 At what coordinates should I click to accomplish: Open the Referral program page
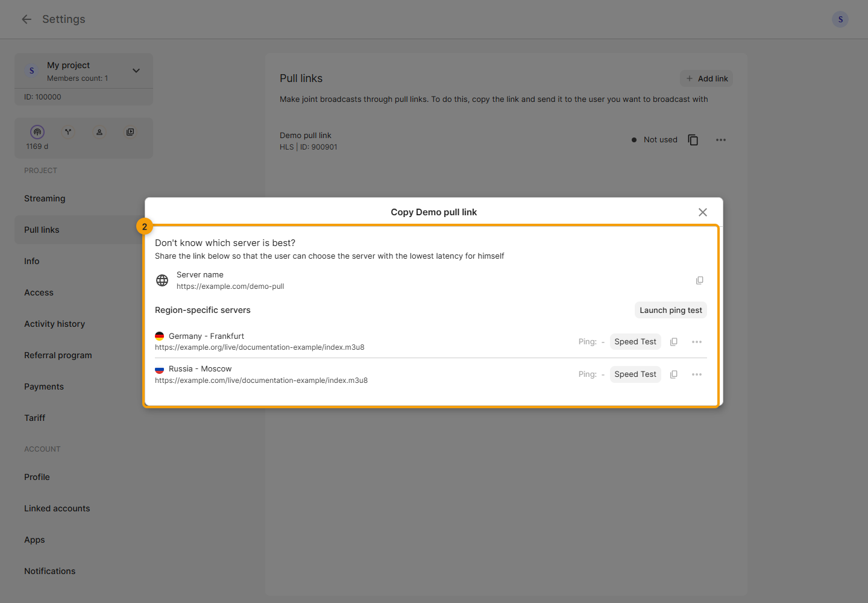tap(58, 355)
